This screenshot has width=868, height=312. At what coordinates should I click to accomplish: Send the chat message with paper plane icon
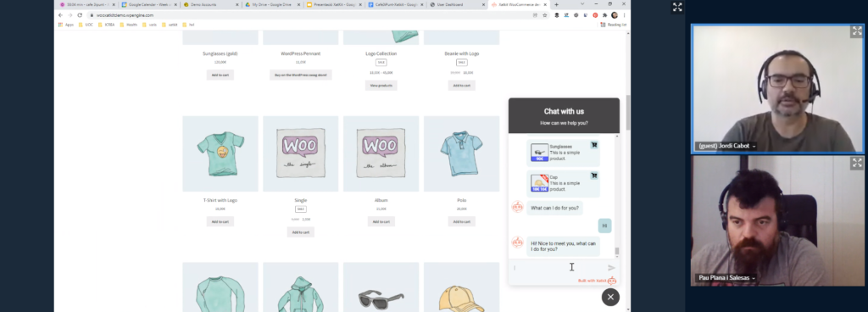point(611,268)
